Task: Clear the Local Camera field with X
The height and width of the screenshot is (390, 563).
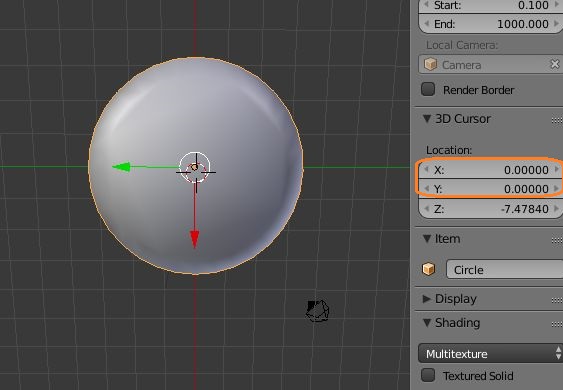Action: pos(555,64)
